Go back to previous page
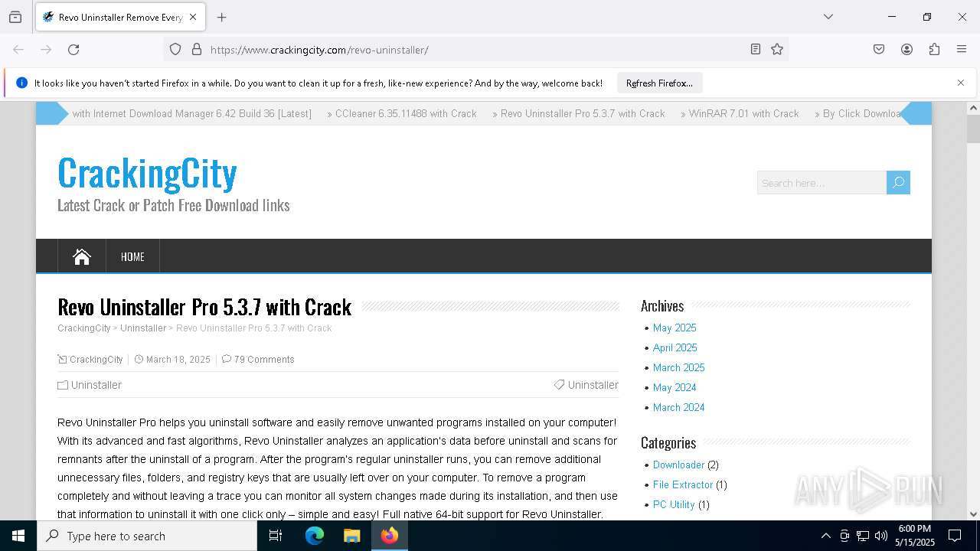Image resolution: width=980 pixels, height=551 pixels. tap(18, 49)
